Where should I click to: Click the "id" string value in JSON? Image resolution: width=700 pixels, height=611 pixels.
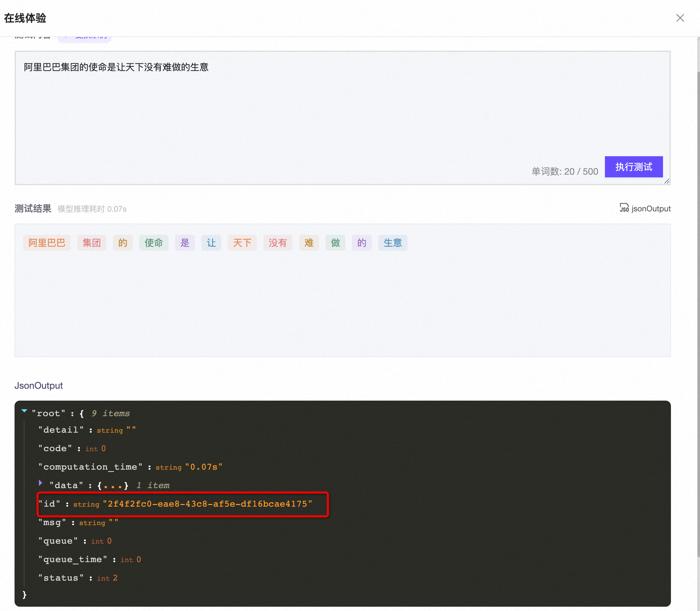tap(207, 504)
